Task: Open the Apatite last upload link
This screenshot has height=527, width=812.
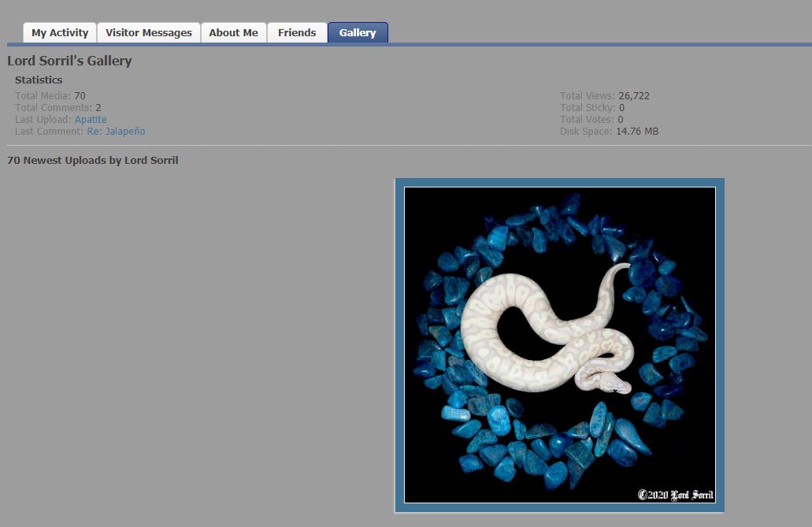Action: coord(91,120)
